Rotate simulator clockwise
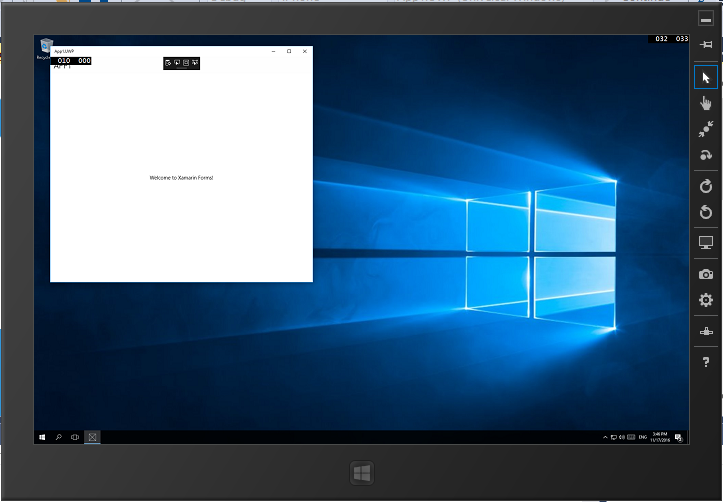The image size is (723, 502). coord(705,186)
